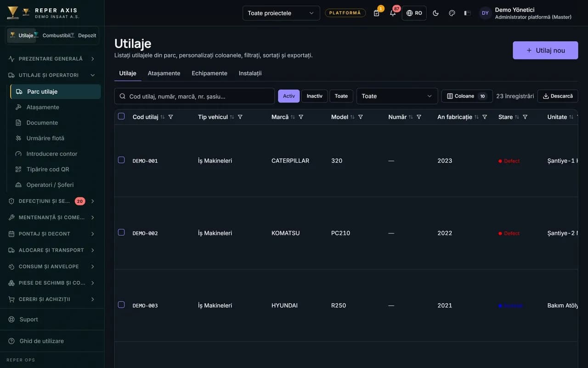Open the filter for Model column
The height and width of the screenshot is (368, 588).
tap(361, 117)
